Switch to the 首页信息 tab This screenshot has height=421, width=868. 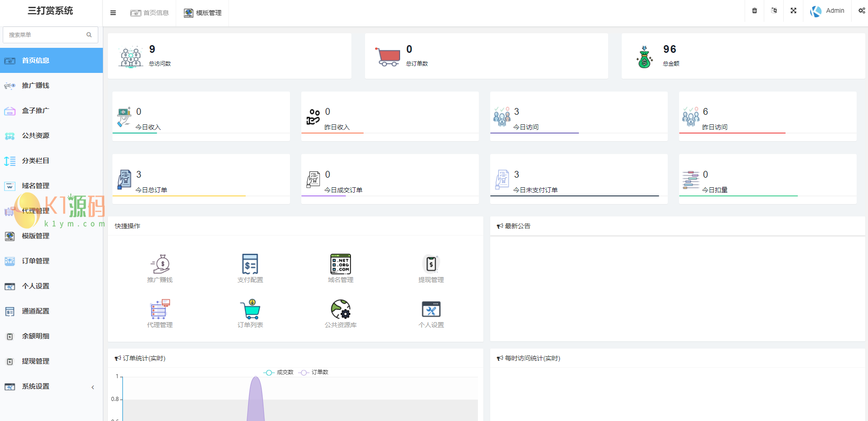150,13
